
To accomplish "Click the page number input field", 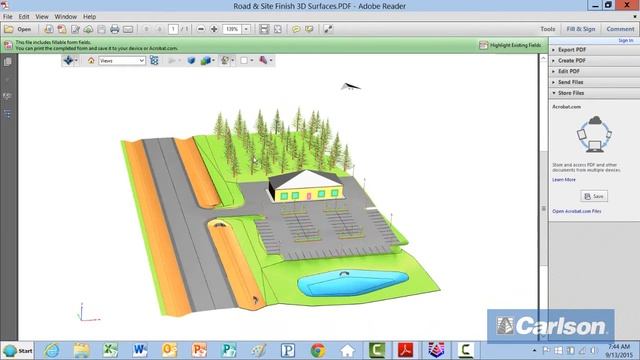I will [173, 29].
